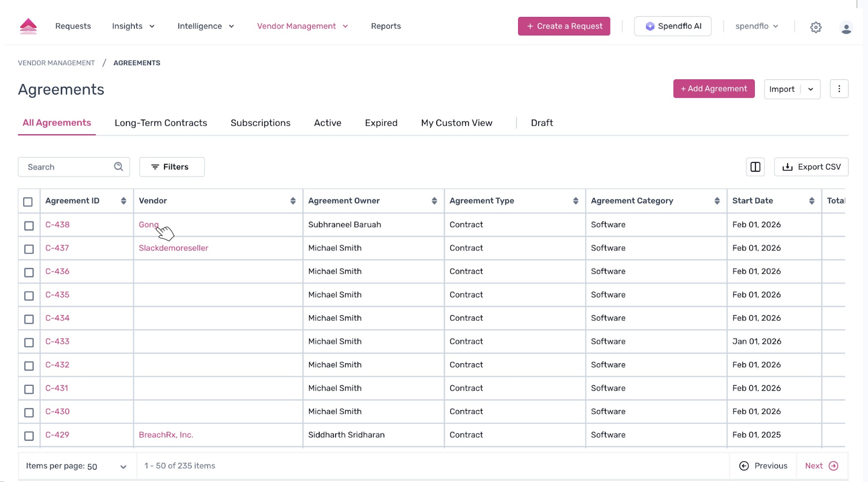
Task: Select the checkbox for agreement C-438
Action: pyautogui.click(x=29, y=226)
